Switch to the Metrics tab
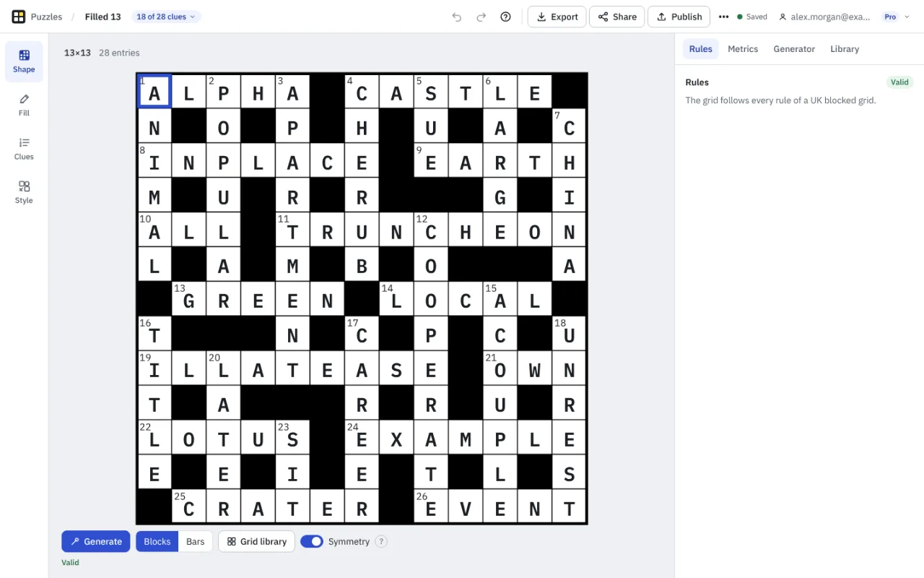Image resolution: width=924 pixels, height=578 pixels. pyautogui.click(x=743, y=49)
